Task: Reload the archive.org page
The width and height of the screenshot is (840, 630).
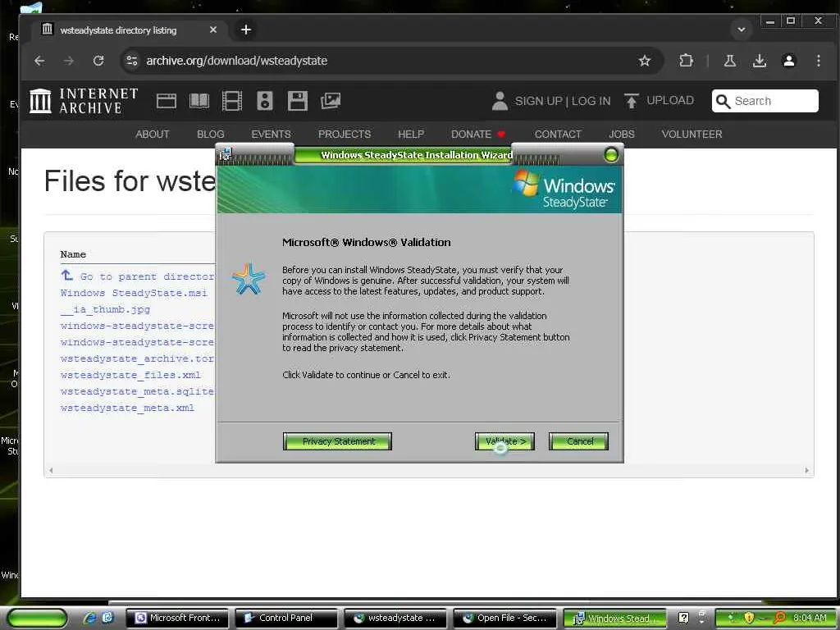Action: coord(98,61)
